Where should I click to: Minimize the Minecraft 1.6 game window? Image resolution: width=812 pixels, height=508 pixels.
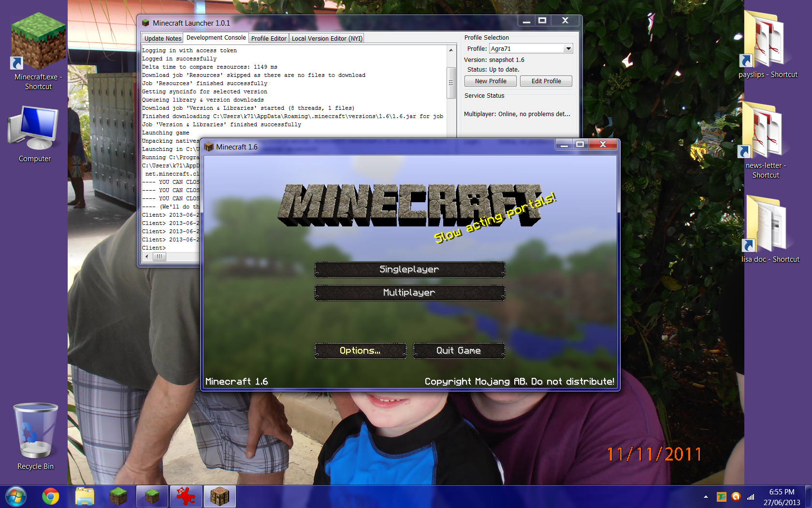564,144
